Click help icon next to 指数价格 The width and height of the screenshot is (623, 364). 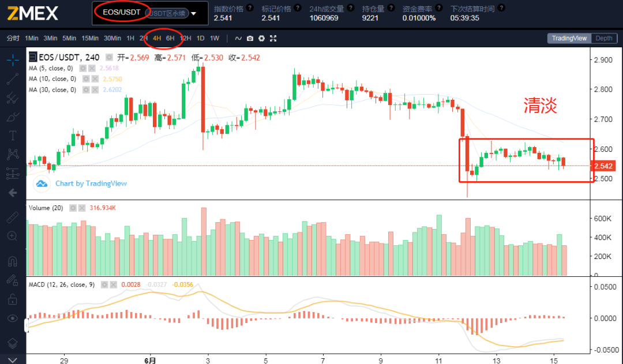pos(250,7)
